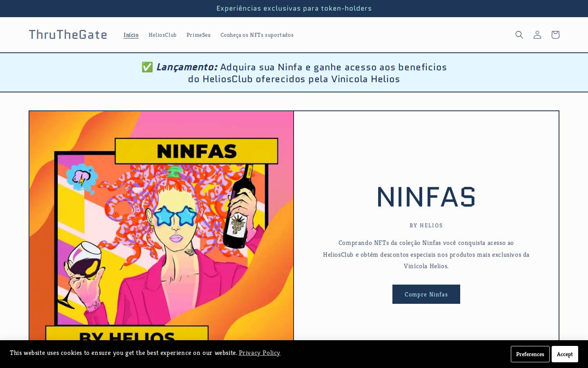Open the account login icon
588x368 pixels.
[537, 35]
